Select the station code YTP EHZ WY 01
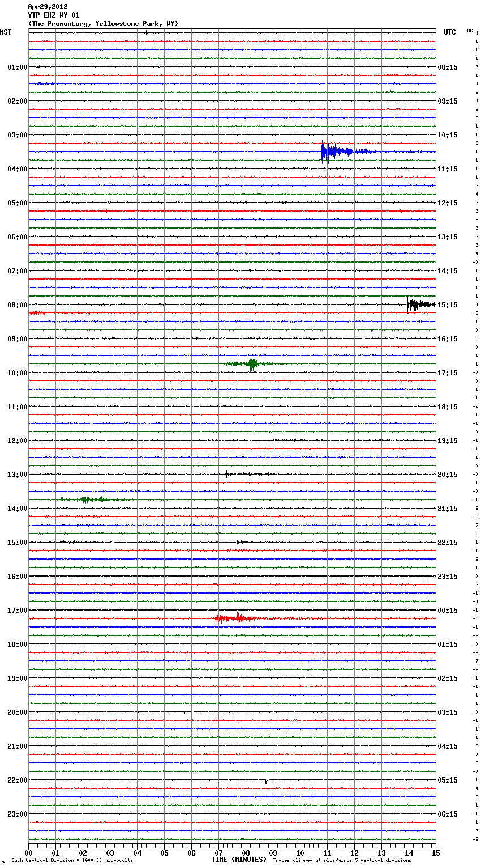Viewport: 481px width, 868px height. [54, 15]
